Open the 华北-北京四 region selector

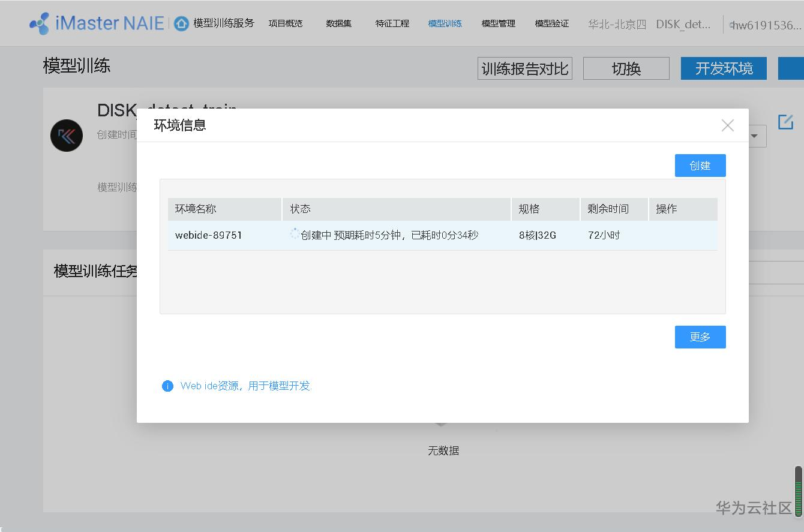tap(617, 25)
